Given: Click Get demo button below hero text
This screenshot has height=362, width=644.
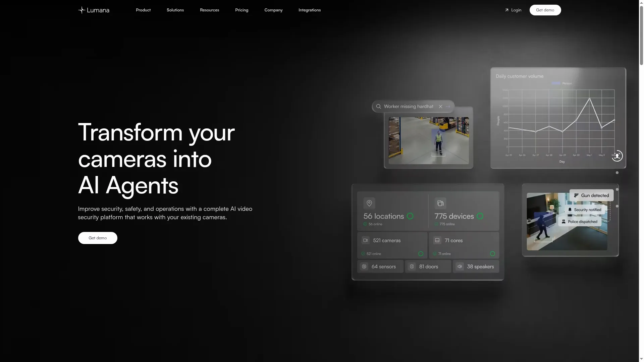Looking at the screenshot, I should [98, 238].
